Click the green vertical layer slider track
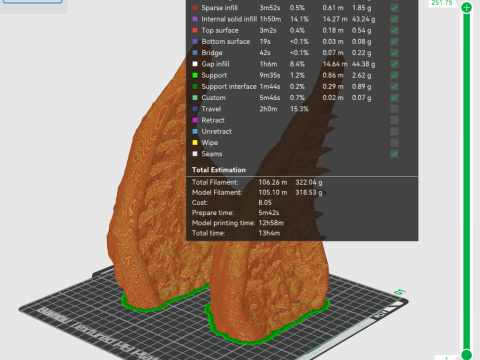Screen dimensions: 480x360 point(467,180)
